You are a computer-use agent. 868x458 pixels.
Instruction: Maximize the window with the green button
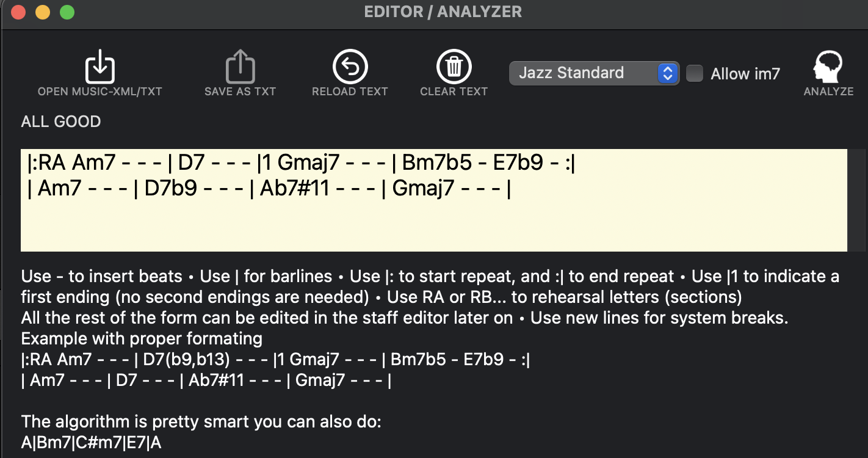[x=67, y=12]
